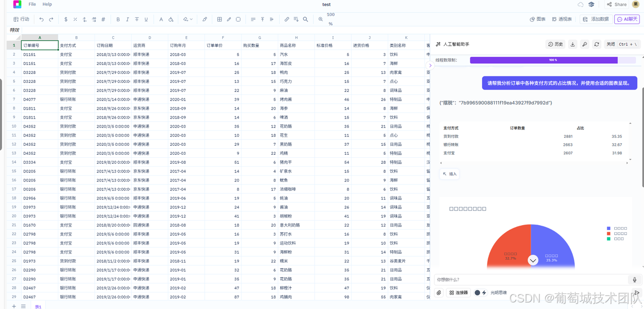Redo the last action
This screenshot has width=644, height=309.
[51, 19]
